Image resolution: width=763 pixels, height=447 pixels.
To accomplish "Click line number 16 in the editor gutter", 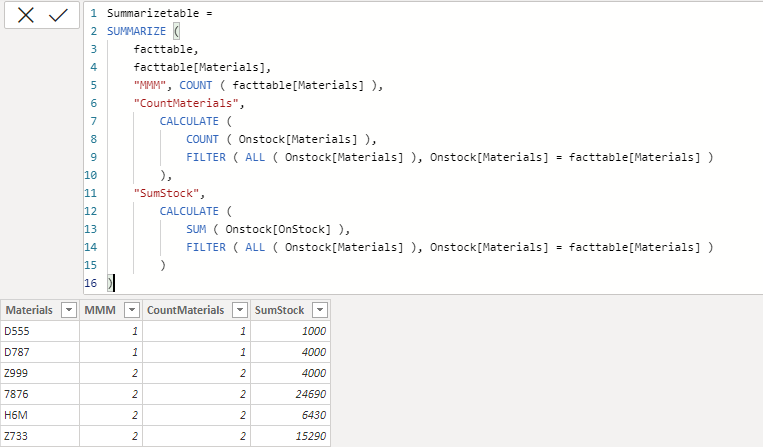I will click(x=91, y=283).
